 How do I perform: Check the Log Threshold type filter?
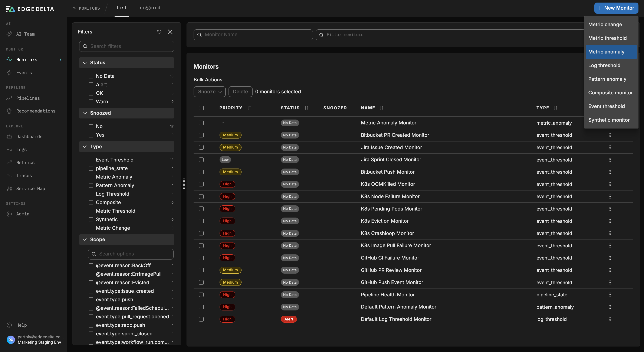[x=91, y=194]
